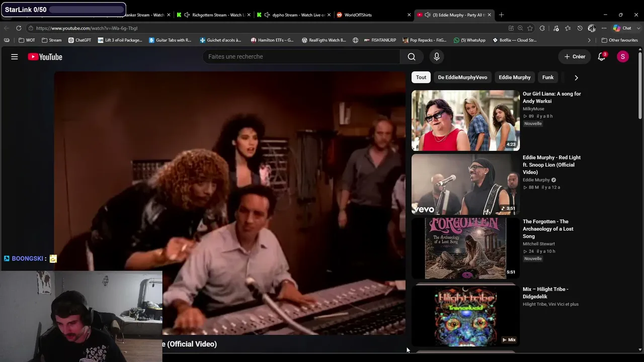
Task: Play The Forgotten video thumbnail
Action: (x=465, y=248)
